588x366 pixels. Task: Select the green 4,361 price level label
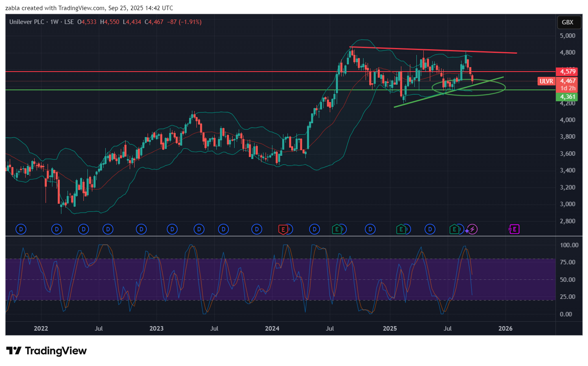click(x=568, y=97)
